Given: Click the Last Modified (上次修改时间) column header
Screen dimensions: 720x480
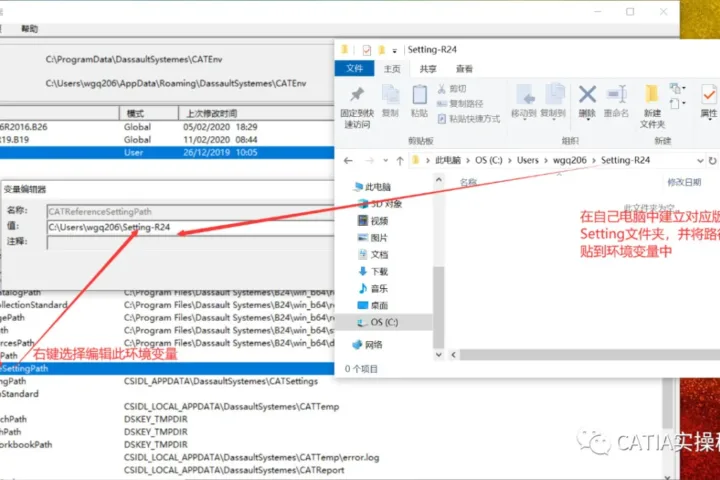Looking at the screenshot, I should [211, 113].
